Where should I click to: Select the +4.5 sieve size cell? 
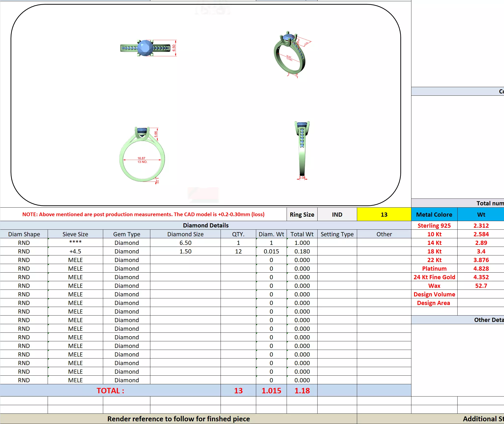click(x=75, y=251)
